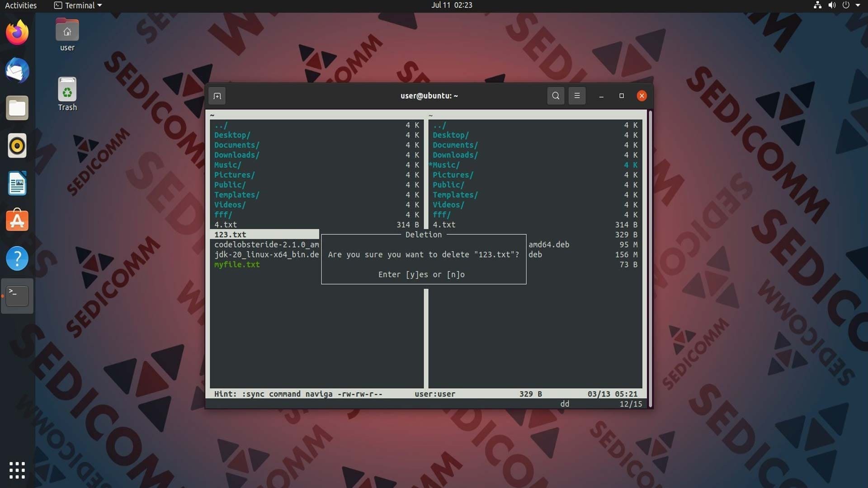Expand the Terminal app menu dropdown
This screenshot has height=488, width=868.
(x=78, y=5)
